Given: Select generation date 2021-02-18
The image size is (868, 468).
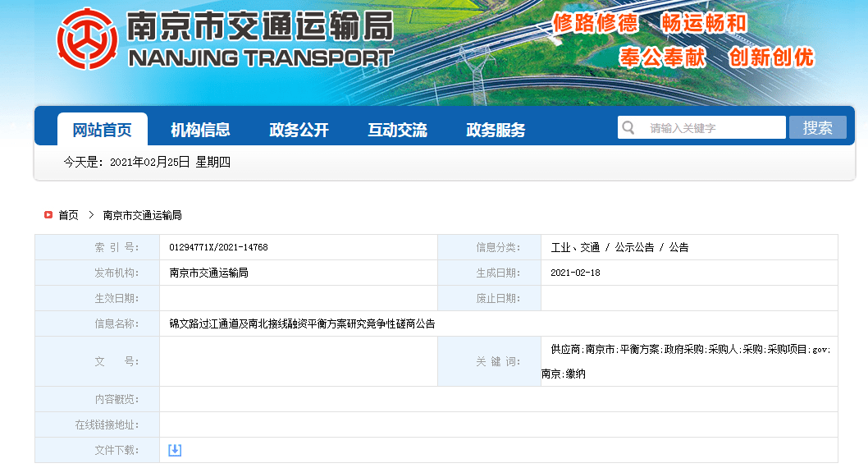Looking at the screenshot, I should [x=575, y=273].
